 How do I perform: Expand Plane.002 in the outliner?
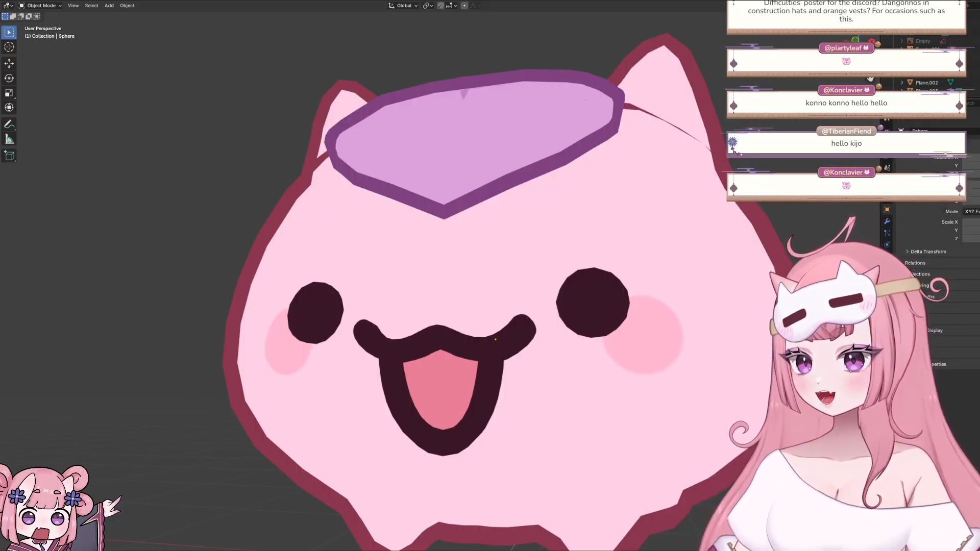902,82
